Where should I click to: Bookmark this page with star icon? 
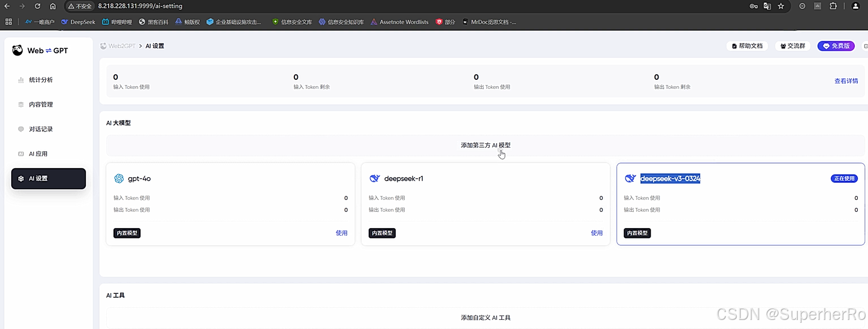[x=781, y=6]
